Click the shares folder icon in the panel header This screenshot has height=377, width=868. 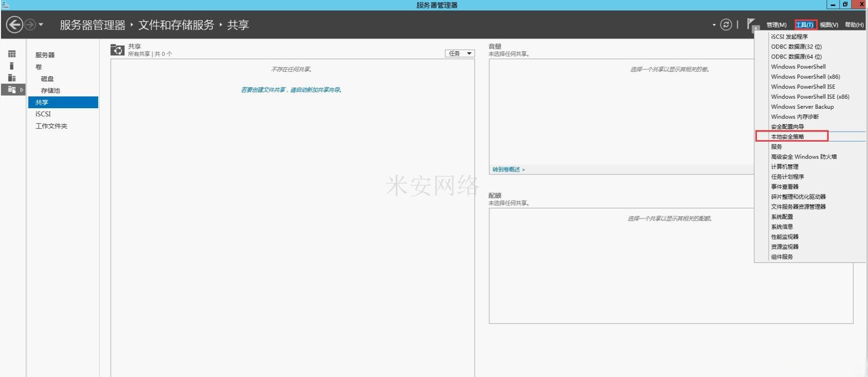click(x=117, y=50)
